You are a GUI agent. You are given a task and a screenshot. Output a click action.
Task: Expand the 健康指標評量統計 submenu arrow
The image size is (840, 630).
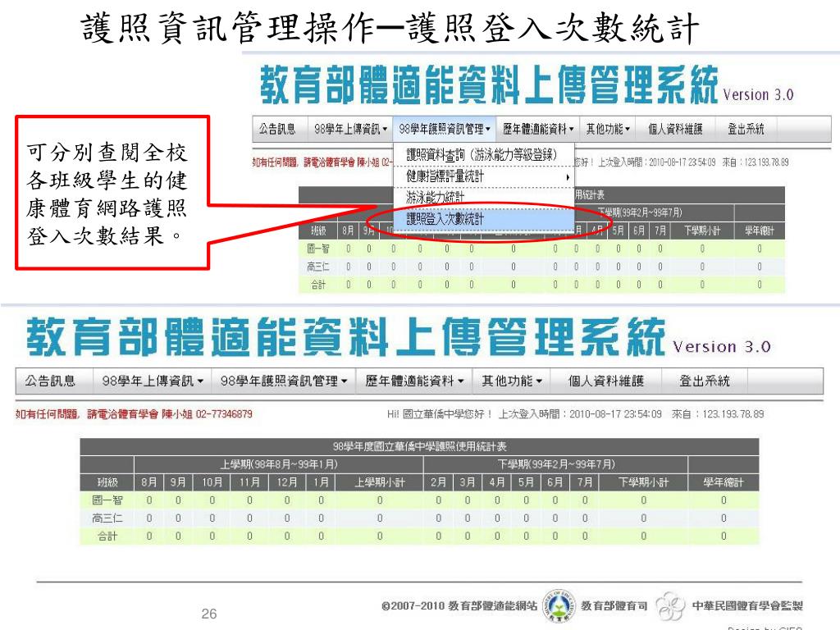[x=568, y=177]
